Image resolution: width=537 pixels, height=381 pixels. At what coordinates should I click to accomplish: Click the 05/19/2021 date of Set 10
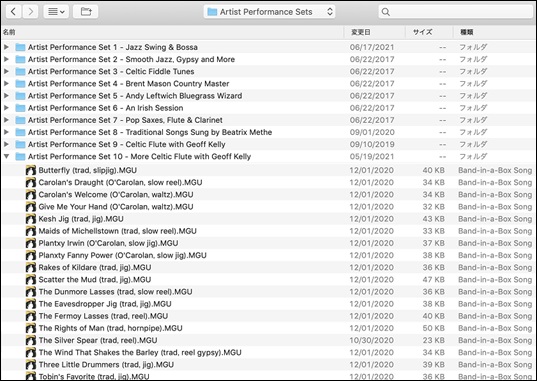tap(372, 157)
